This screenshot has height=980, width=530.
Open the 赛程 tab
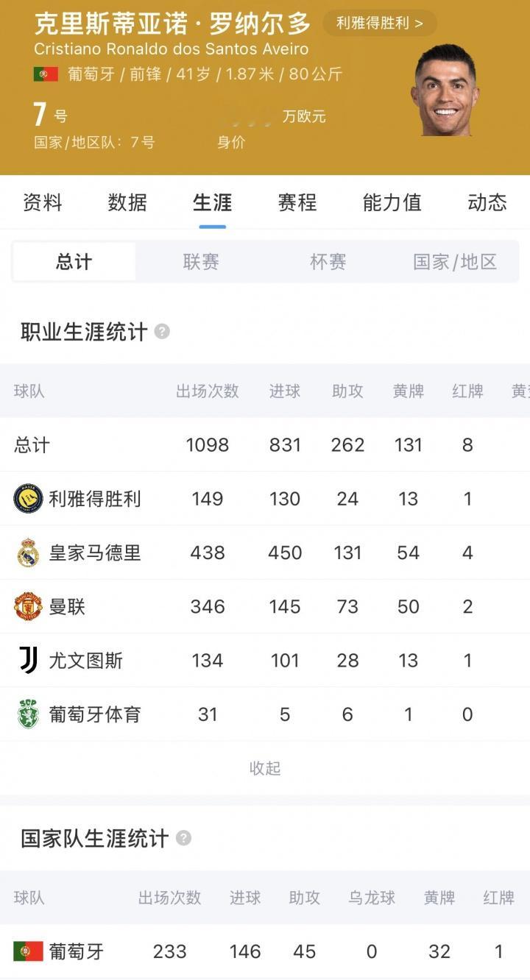(x=297, y=202)
